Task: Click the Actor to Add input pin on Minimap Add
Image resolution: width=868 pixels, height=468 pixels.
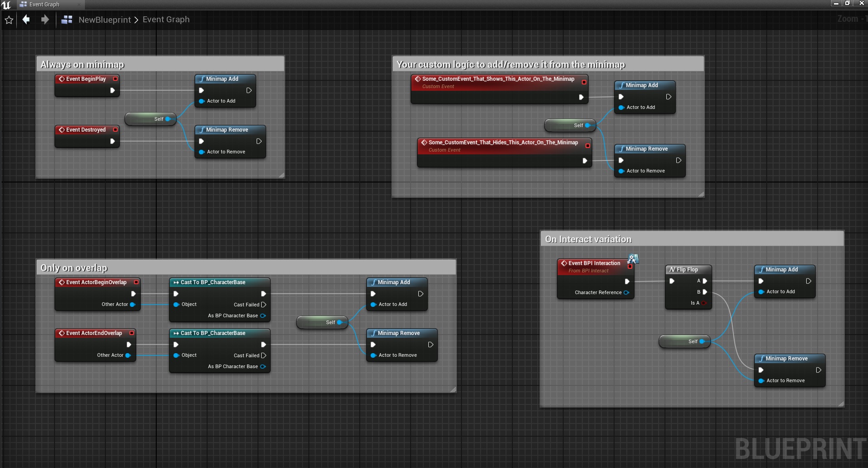Action: coord(202,101)
